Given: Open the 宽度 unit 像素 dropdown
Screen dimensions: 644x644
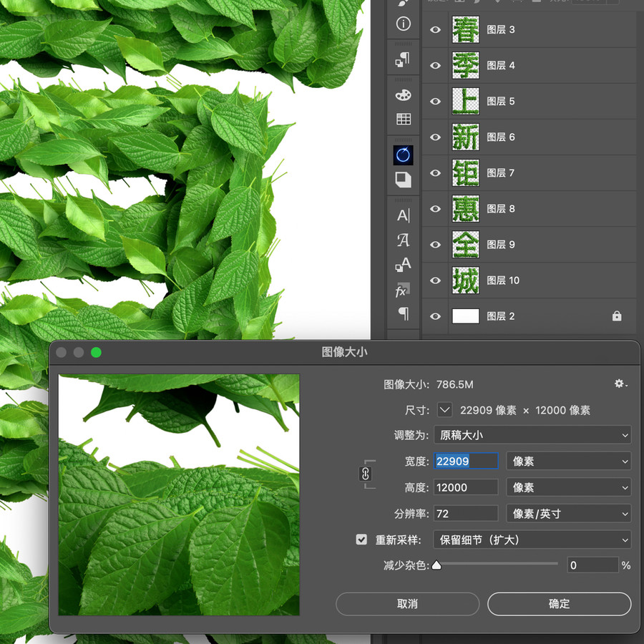Looking at the screenshot, I should 569,462.
